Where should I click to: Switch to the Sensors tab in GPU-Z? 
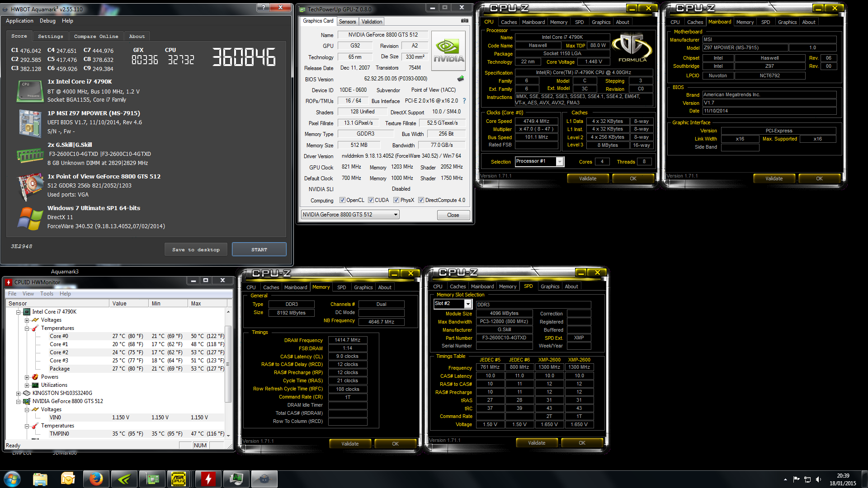pos(347,22)
